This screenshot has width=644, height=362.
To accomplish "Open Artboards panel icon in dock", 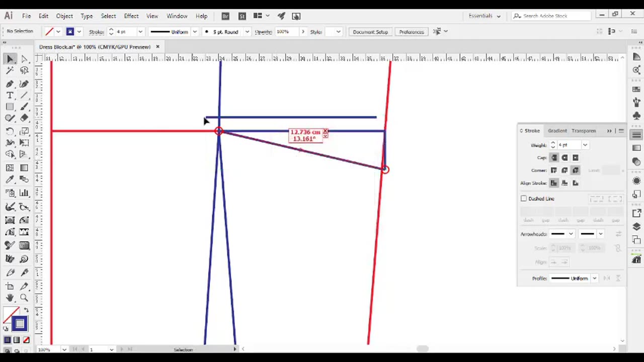I will (x=636, y=240).
